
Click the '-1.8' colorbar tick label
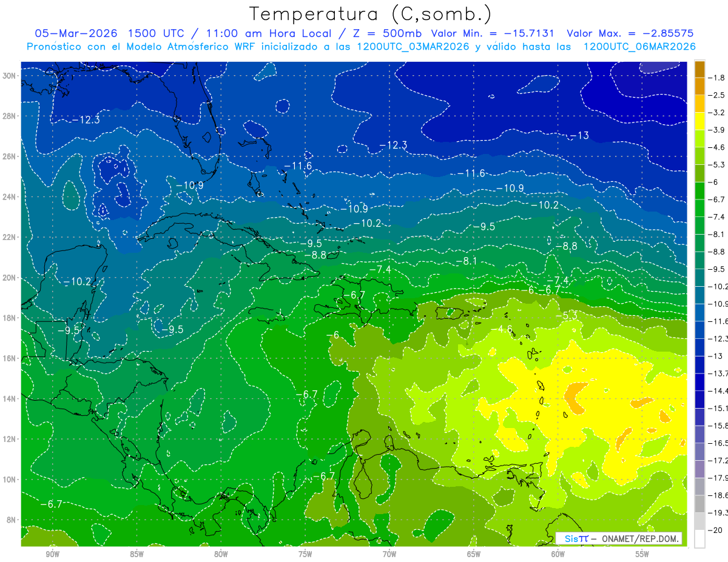(x=717, y=78)
